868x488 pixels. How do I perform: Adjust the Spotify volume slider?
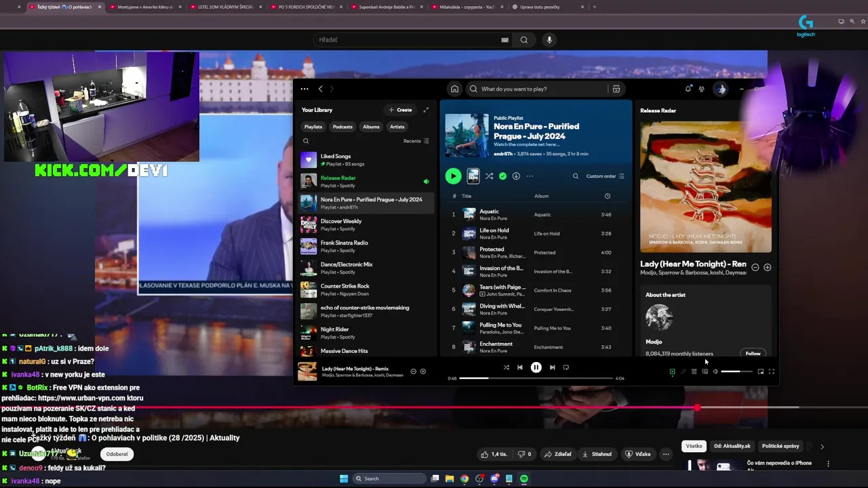point(736,371)
